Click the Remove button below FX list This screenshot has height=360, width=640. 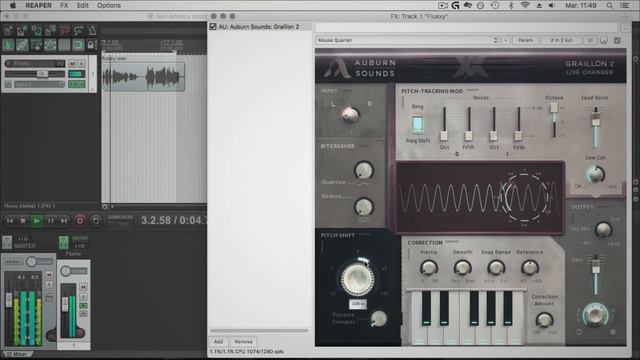(x=243, y=342)
